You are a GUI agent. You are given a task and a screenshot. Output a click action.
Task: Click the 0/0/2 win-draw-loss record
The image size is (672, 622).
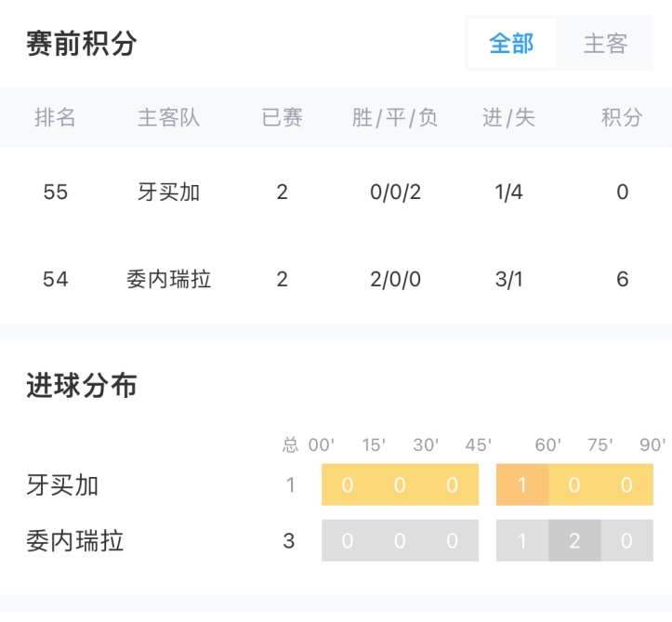click(x=395, y=192)
